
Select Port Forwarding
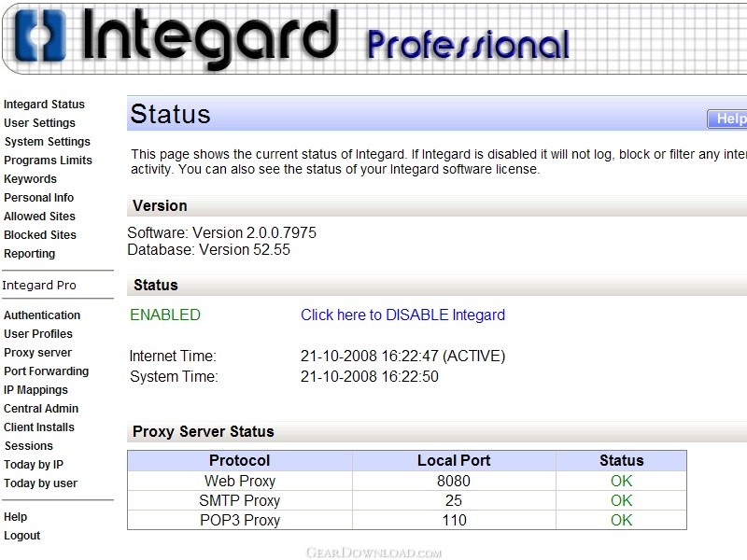point(46,371)
